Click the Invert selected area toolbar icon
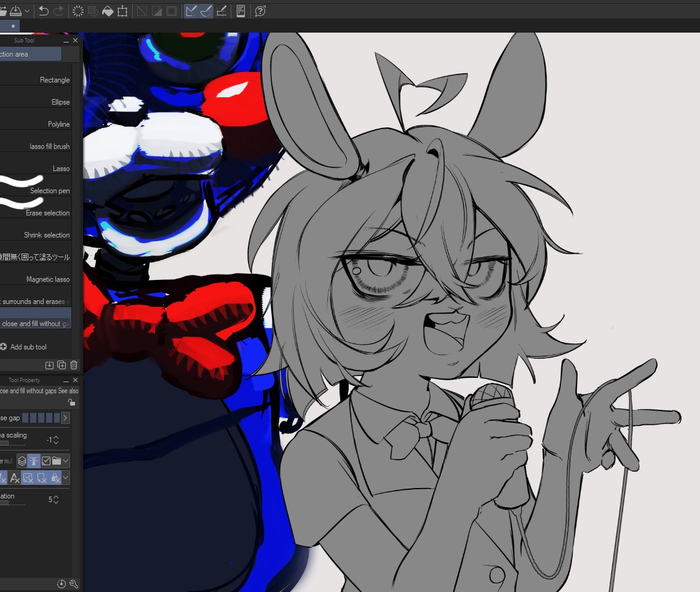Screen dimensions: 700x592 [157, 11]
